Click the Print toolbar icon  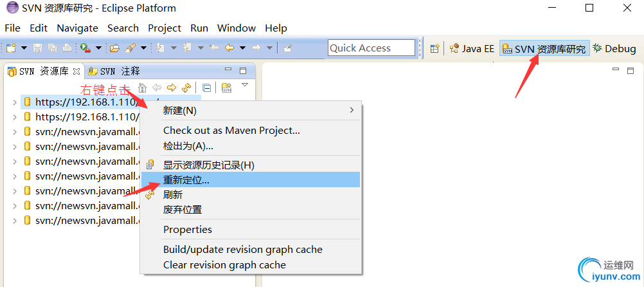pos(67,48)
